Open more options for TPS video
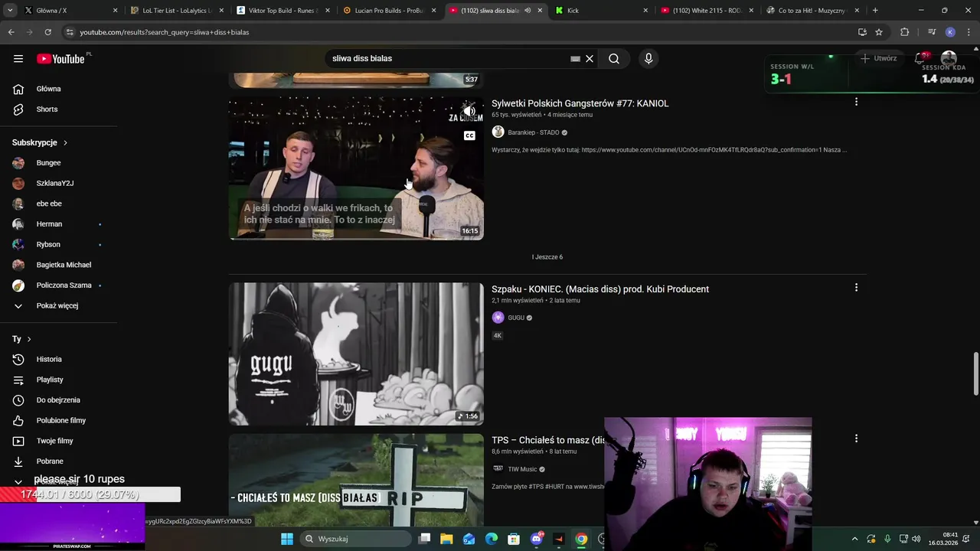 click(856, 439)
